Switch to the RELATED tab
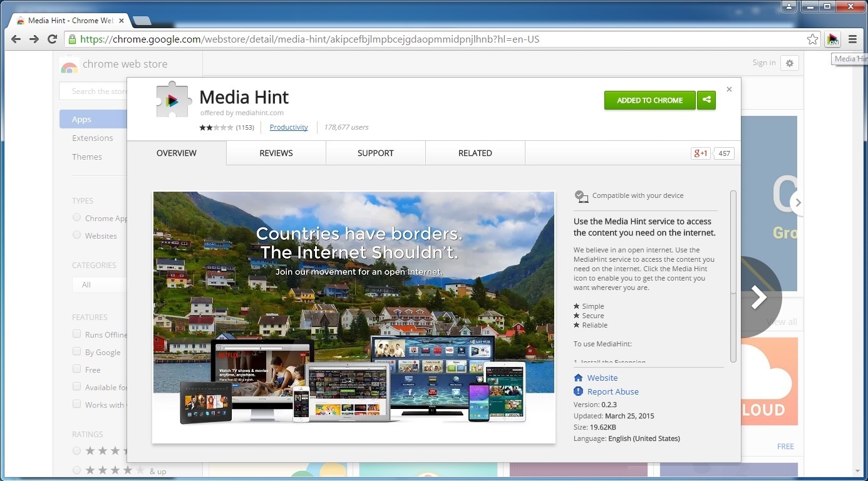Image resolution: width=868 pixels, height=481 pixels. coord(475,153)
